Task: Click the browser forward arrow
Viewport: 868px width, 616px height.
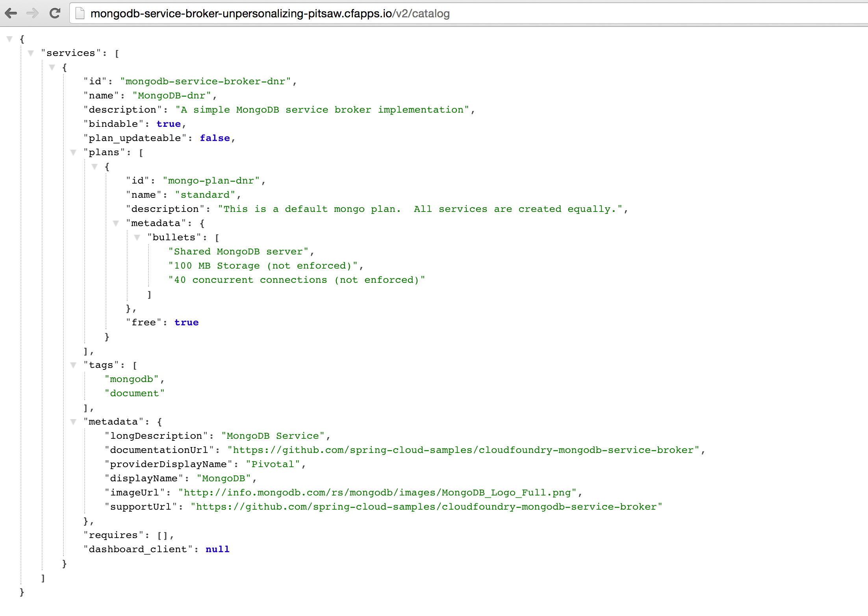Action: (32, 13)
